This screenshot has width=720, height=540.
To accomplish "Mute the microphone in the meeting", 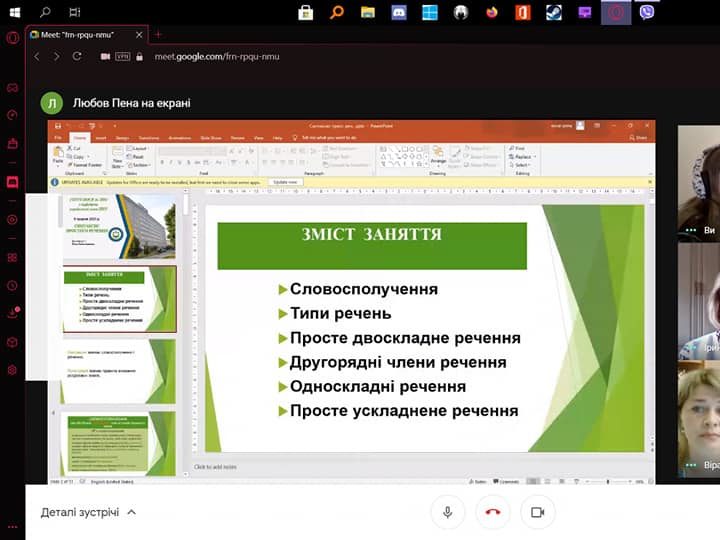I will (x=447, y=512).
